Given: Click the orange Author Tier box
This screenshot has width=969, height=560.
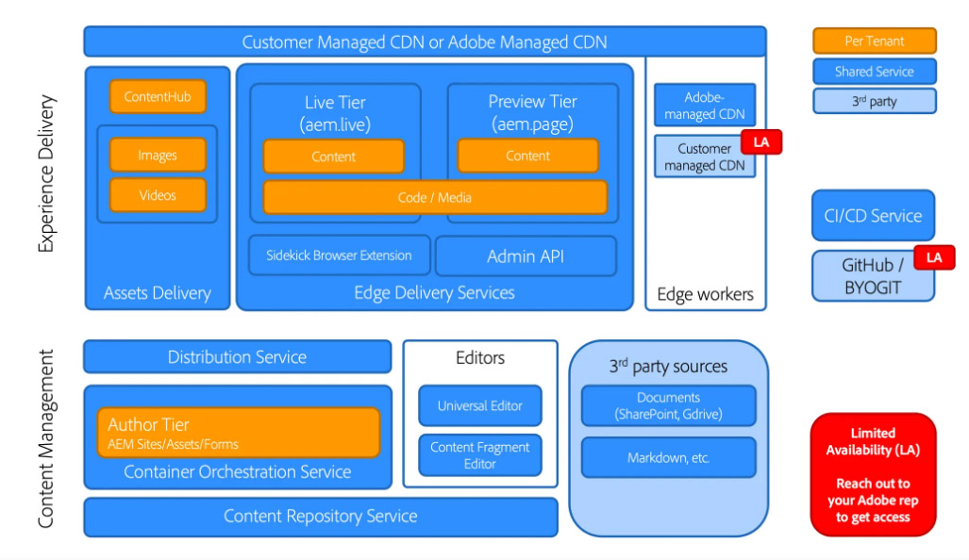Looking at the screenshot, I should pyautogui.click(x=238, y=433).
